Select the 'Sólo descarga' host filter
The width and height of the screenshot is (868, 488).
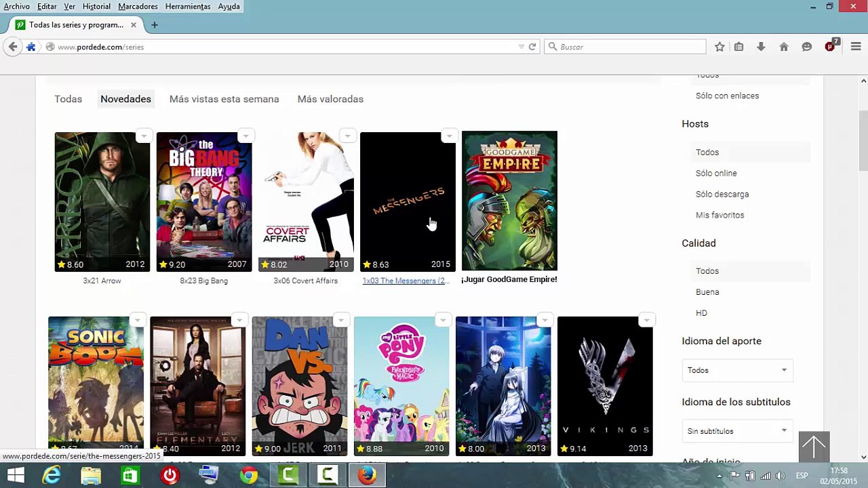pos(722,195)
